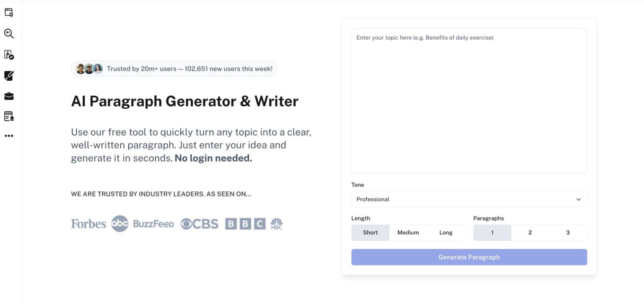
Task: Click the NBC peacock logo
Action: click(276, 223)
